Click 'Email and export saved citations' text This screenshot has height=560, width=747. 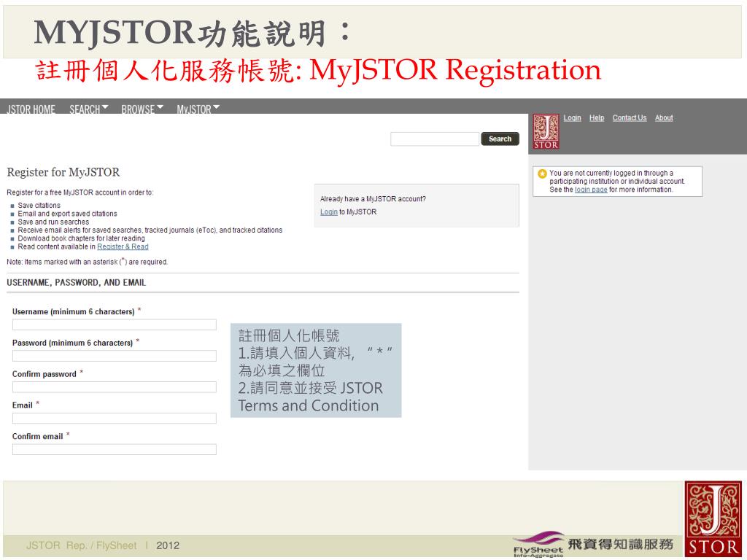tap(67, 214)
